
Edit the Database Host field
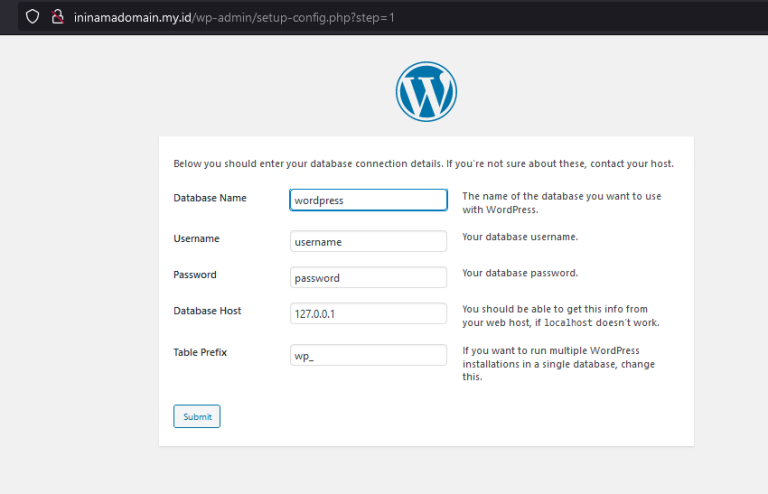(368, 314)
